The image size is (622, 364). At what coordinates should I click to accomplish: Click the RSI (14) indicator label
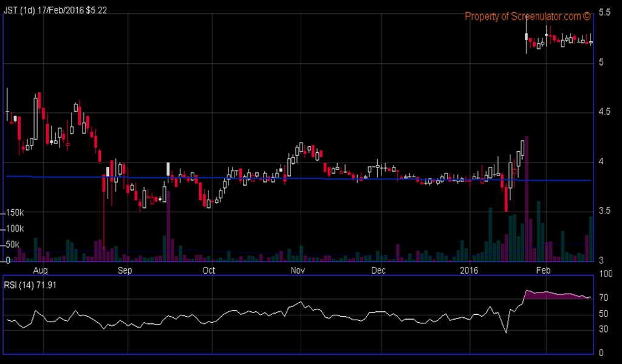pos(19,283)
